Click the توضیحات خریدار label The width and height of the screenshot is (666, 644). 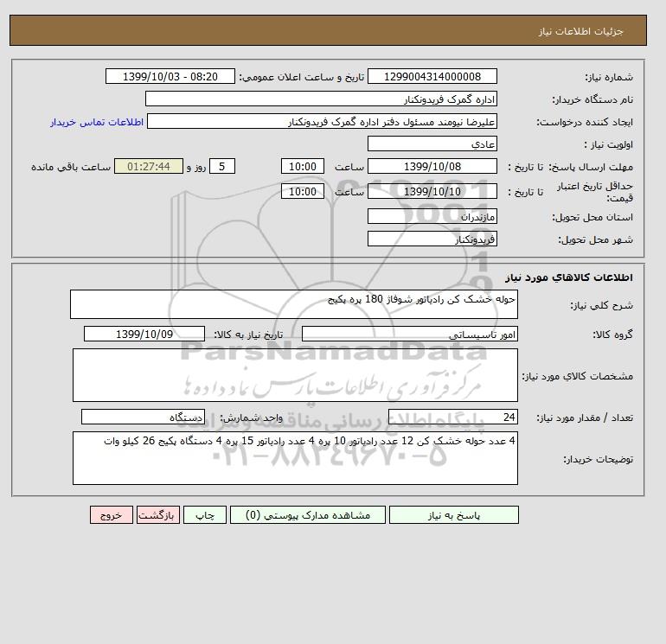tap(598, 459)
